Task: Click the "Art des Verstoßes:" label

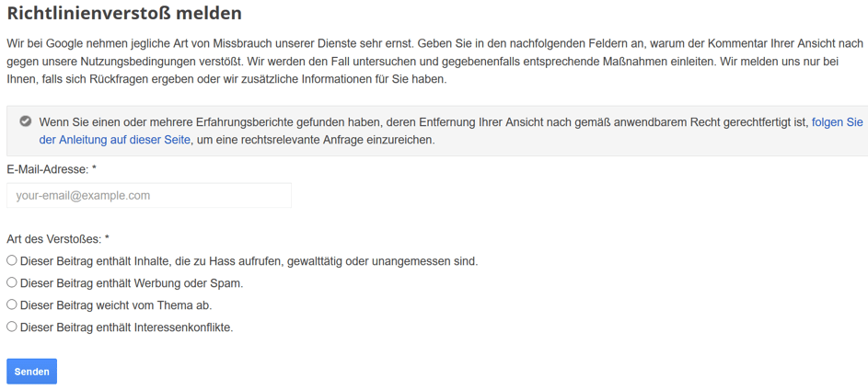Action: (x=53, y=239)
